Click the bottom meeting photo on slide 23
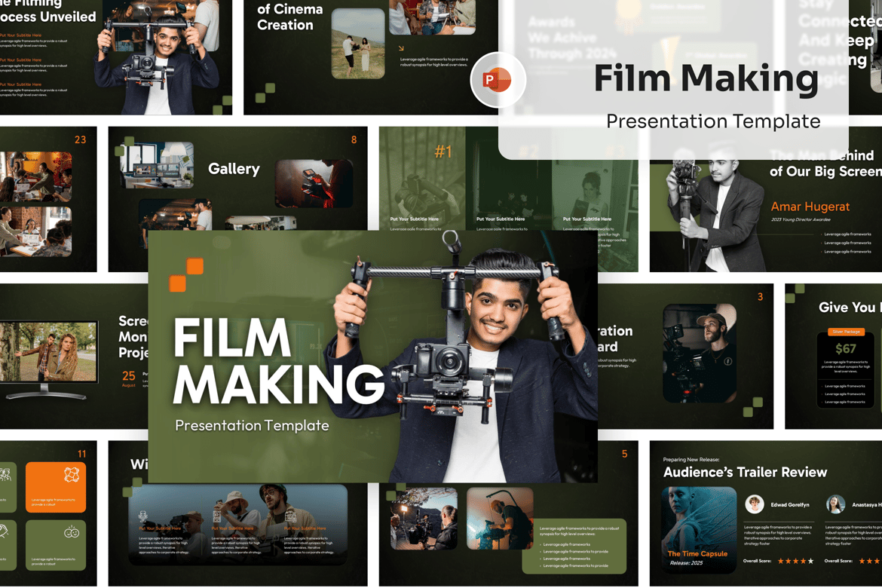This screenshot has height=588, width=882. (x=35, y=231)
